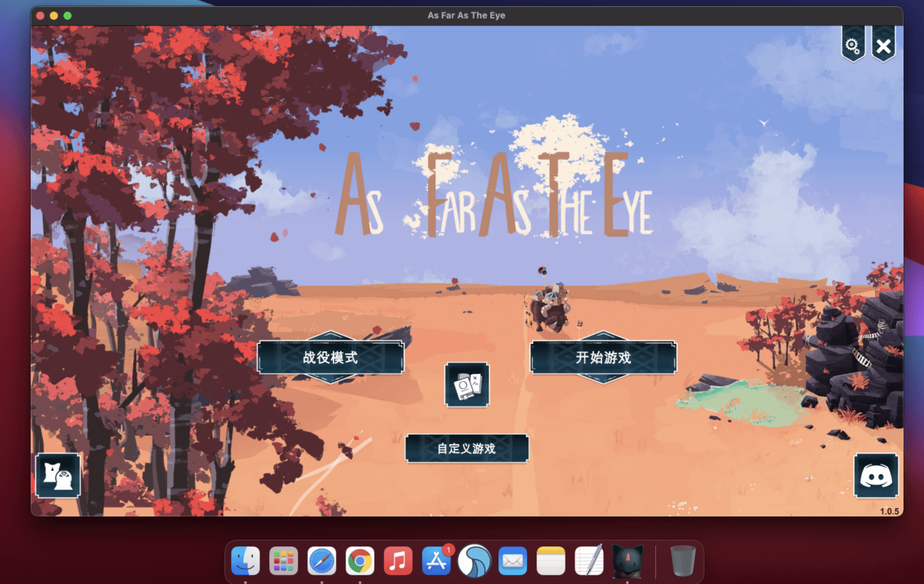This screenshot has height=584, width=924.
Task: Click the version number 1.0.5
Action: coord(889,511)
